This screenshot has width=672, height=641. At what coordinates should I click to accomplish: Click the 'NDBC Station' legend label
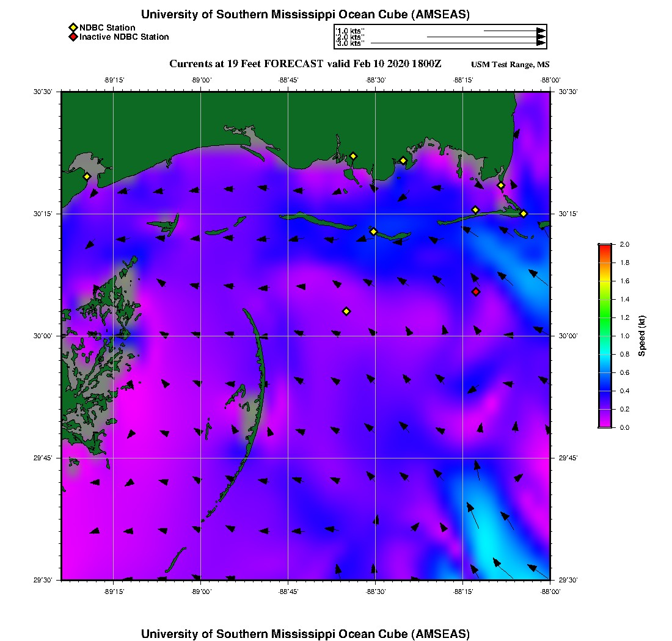coord(107,27)
